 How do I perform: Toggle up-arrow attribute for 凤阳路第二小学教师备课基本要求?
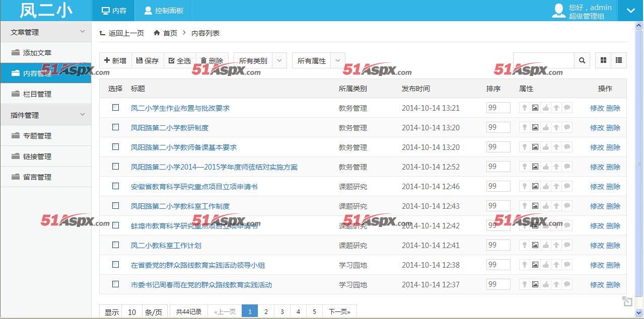pyautogui.click(x=556, y=147)
